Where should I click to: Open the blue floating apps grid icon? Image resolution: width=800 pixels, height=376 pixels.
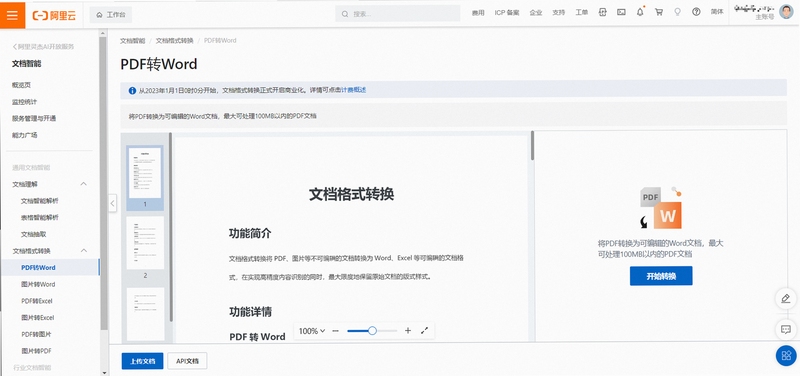pos(786,356)
